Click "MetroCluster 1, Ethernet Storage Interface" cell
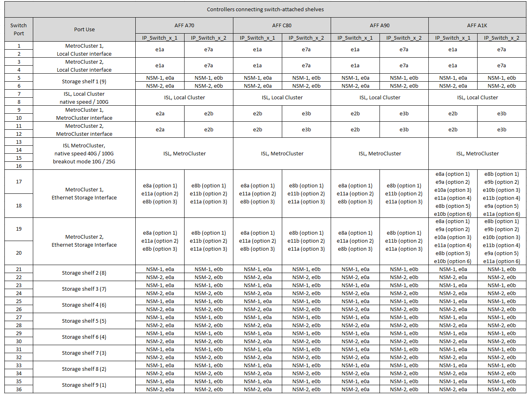This screenshot has width=532, height=396. tap(84, 193)
